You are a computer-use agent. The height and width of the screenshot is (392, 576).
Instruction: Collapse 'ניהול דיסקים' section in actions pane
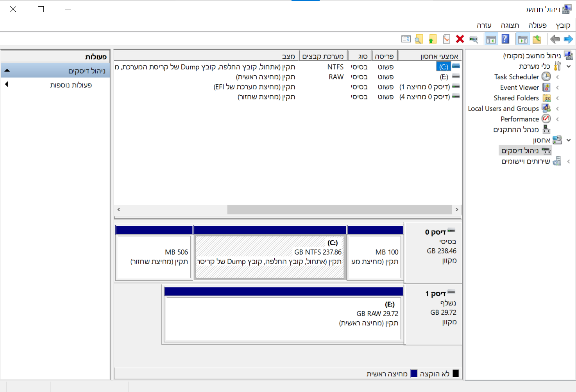pyautogui.click(x=7, y=71)
